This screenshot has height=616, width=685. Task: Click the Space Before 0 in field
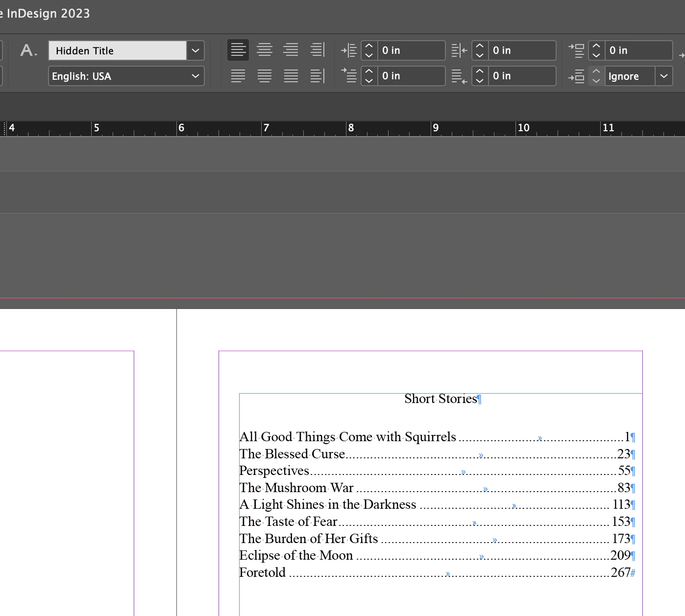click(638, 50)
